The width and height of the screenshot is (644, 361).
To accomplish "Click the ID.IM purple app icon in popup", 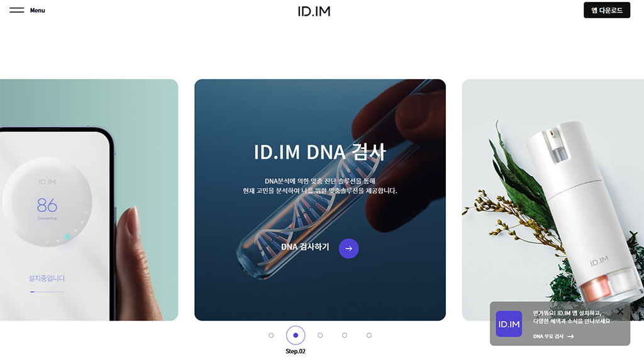I will tap(509, 324).
